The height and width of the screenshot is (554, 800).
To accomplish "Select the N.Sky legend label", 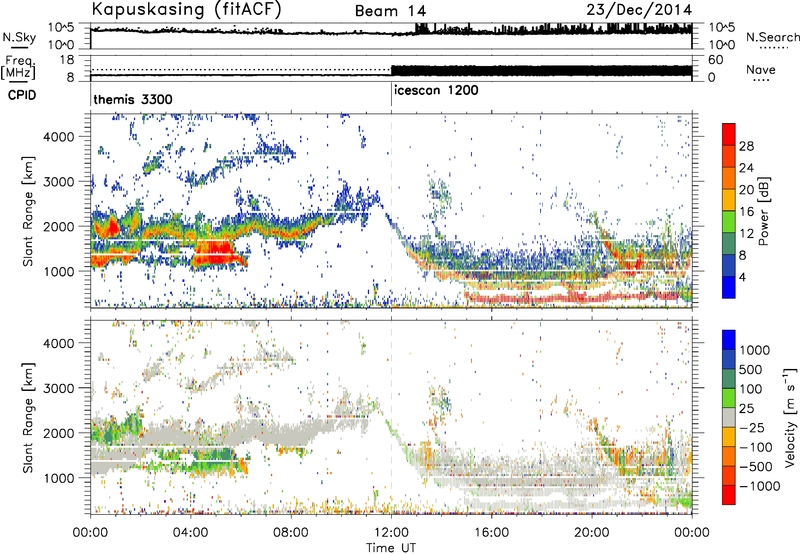I will [x=19, y=37].
